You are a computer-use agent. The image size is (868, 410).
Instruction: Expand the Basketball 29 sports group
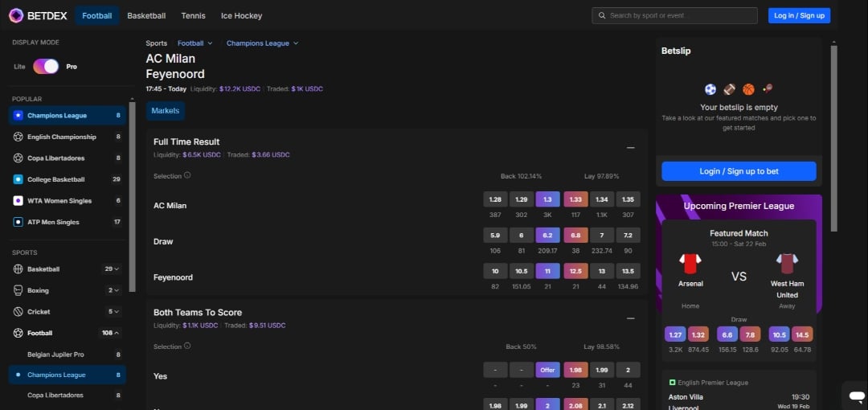pyautogui.click(x=113, y=269)
